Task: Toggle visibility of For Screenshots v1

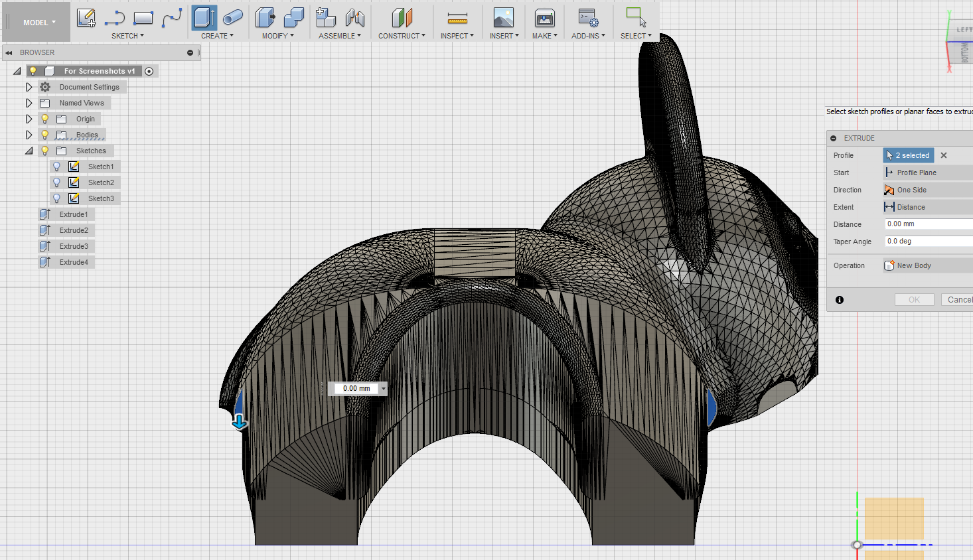Action: (x=33, y=71)
